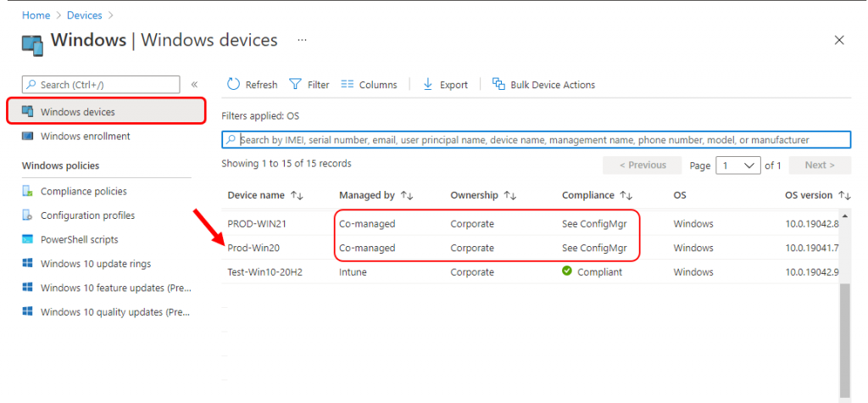Click Corporate in Prod-Win20 row
Screen dimensions: 868x403
click(x=472, y=249)
